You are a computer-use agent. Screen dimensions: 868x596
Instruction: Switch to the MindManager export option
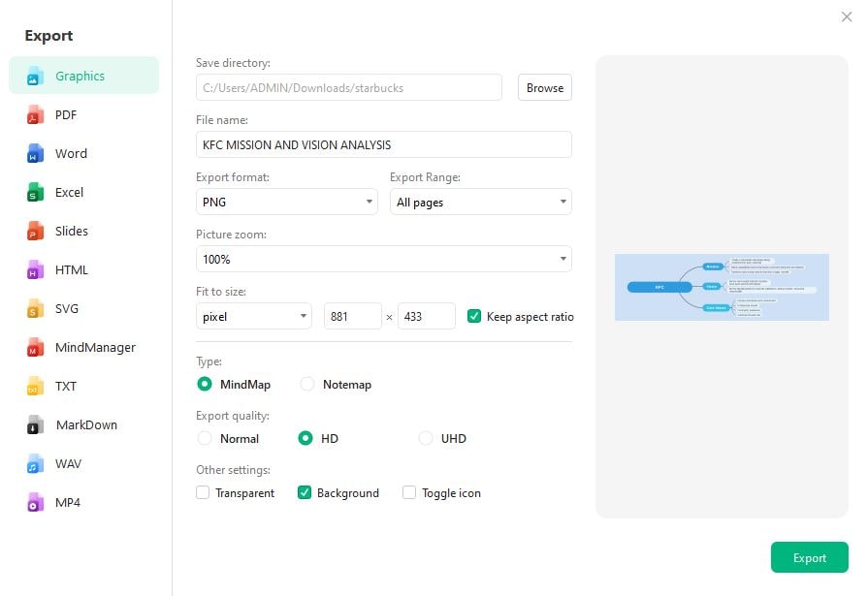click(x=83, y=348)
